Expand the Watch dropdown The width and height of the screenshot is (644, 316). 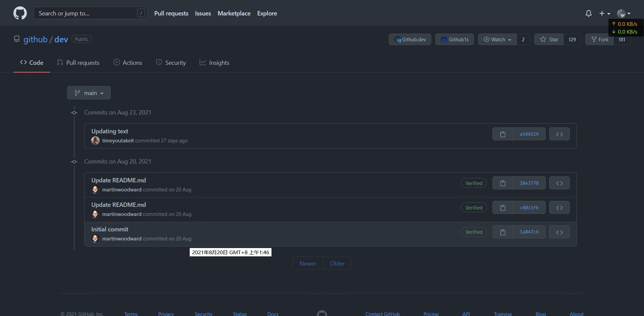pyautogui.click(x=497, y=39)
